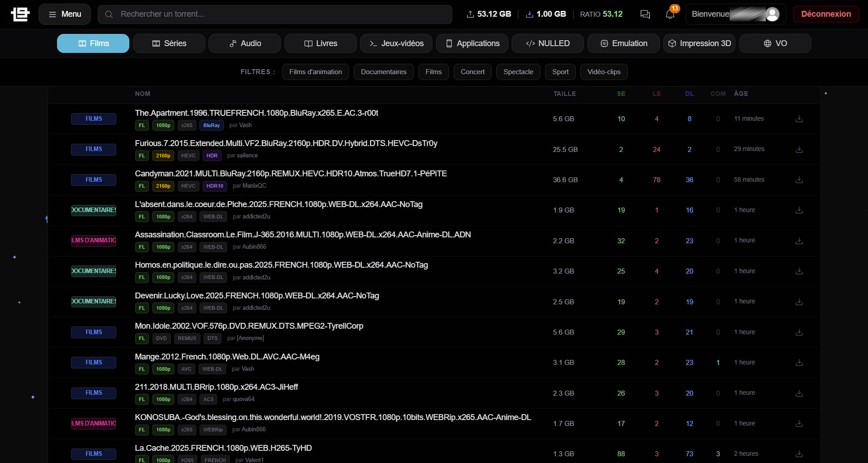The width and height of the screenshot is (868, 463).
Task: Sort list by TAILLE column header
Action: point(564,94)
